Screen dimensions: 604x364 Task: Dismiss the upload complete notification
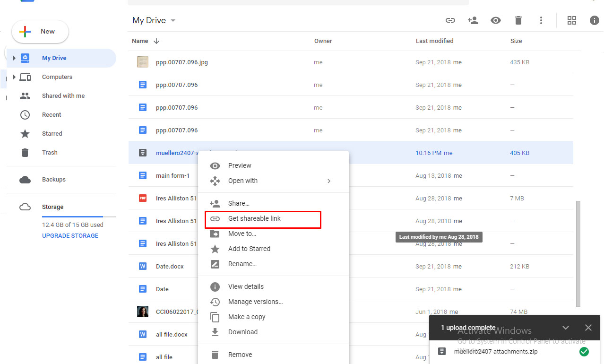(x=588, y=327)
